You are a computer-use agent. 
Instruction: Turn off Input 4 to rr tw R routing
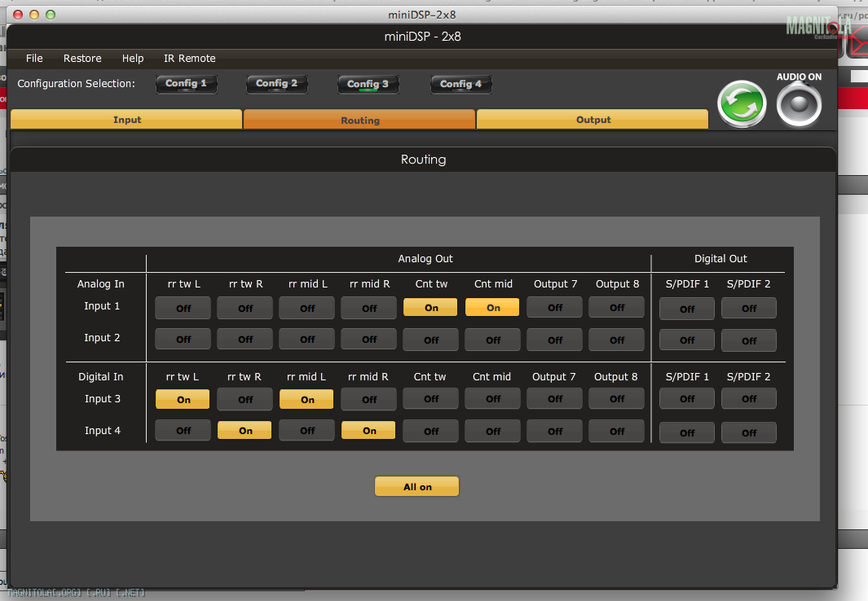pos(245,430)
